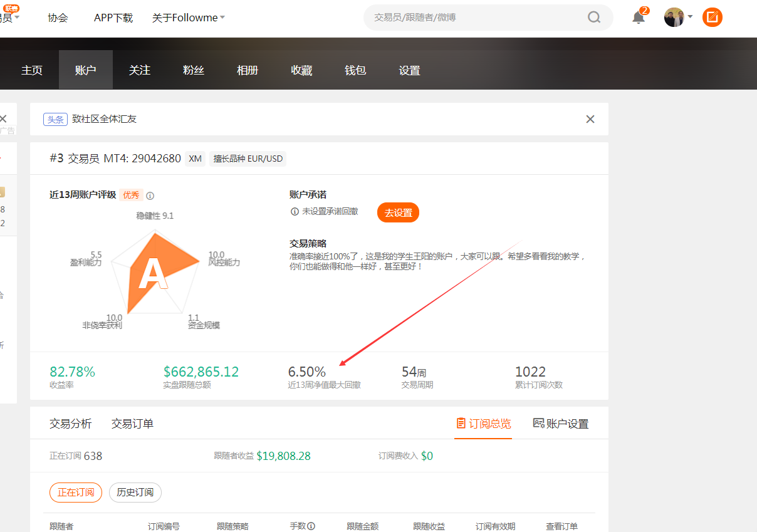Screen dimensions: 757x532
Task: Click the 82.78% 收益率 value
Action: click(x=73, y=372)
